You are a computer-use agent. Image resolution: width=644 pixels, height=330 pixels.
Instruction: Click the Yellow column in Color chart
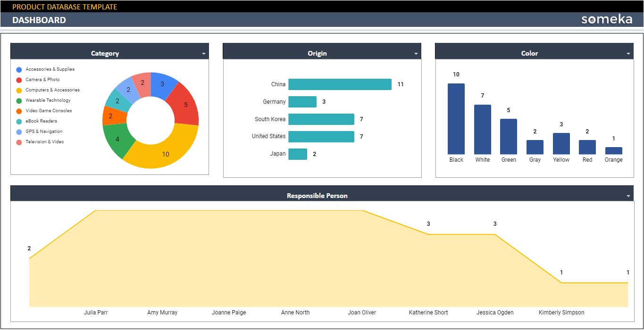561,144
